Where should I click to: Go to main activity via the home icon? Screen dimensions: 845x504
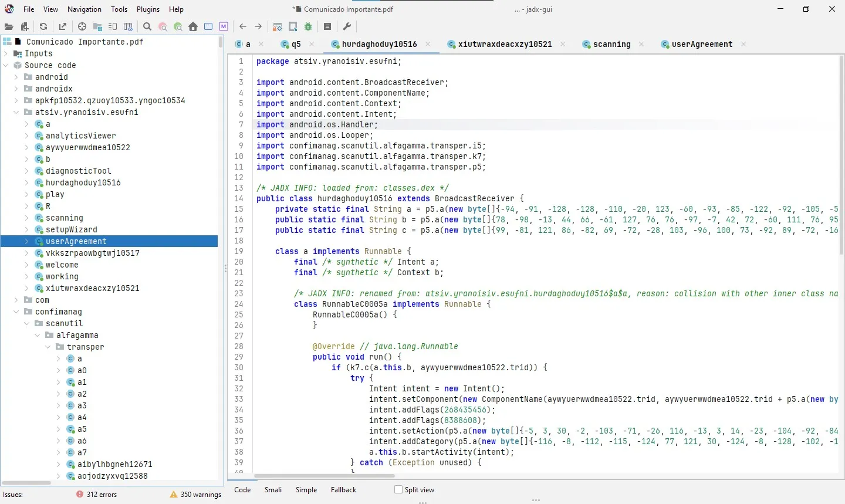(x=193, y=26)
